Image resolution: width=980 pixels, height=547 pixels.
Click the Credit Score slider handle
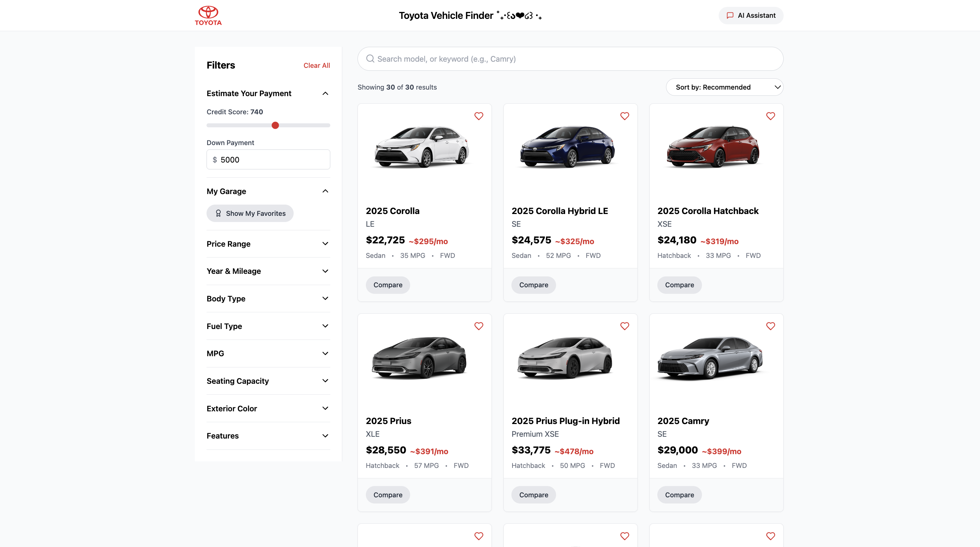[x=275, y=126]
